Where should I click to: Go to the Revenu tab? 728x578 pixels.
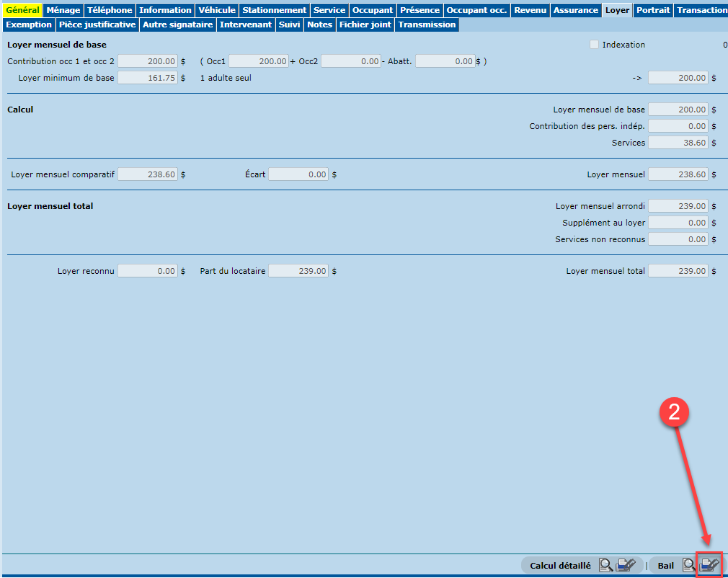click(x=530, y=10)
